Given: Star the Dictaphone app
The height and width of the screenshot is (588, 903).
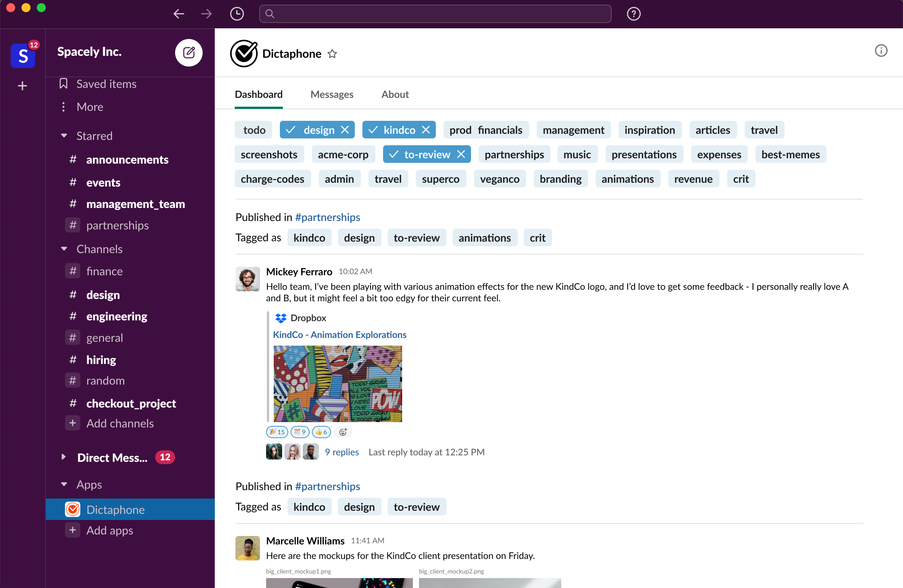Looking at the screenshot, I should 332,54.
